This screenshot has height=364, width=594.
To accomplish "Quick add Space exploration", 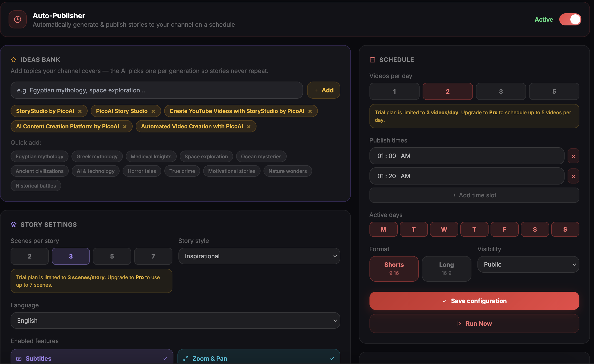I will pos(206,157).
